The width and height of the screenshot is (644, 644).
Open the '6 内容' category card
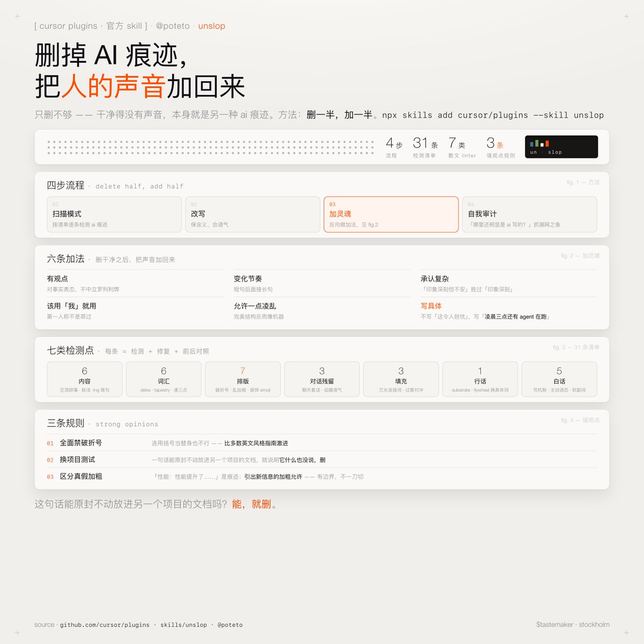(85, 379)
